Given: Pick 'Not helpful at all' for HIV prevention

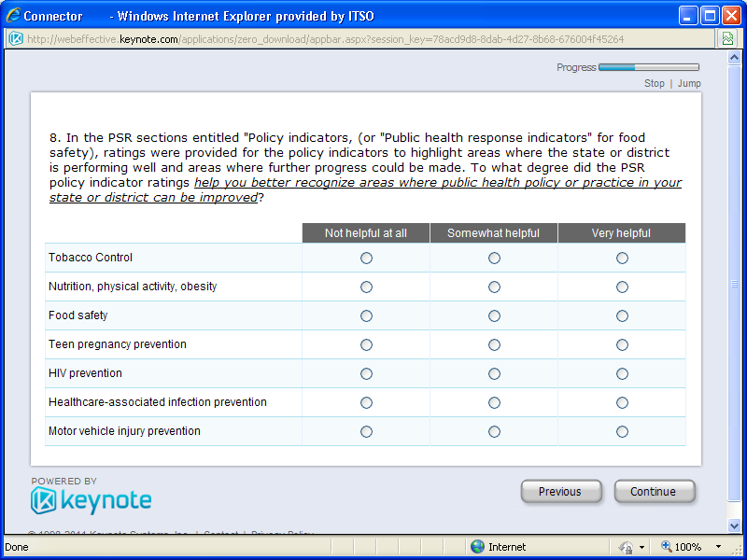Looking at the screenshot, I should click(366, 374).
